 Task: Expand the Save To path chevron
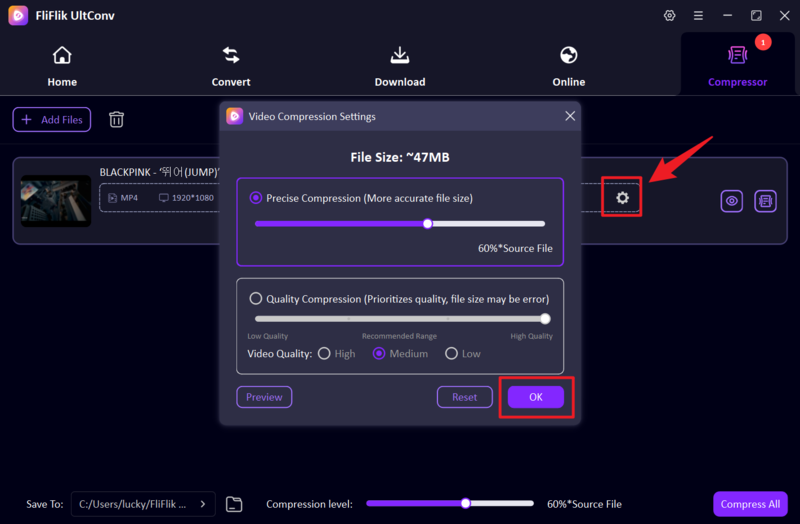point(203,504)
